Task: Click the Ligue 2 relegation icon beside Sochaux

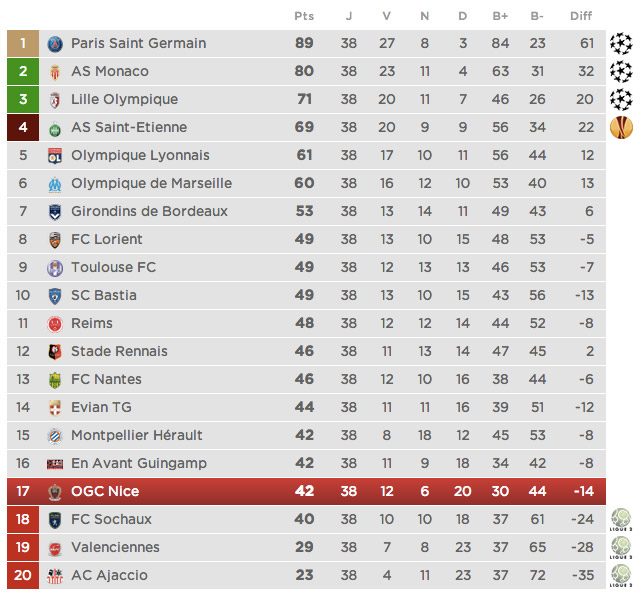Action: 621,519
